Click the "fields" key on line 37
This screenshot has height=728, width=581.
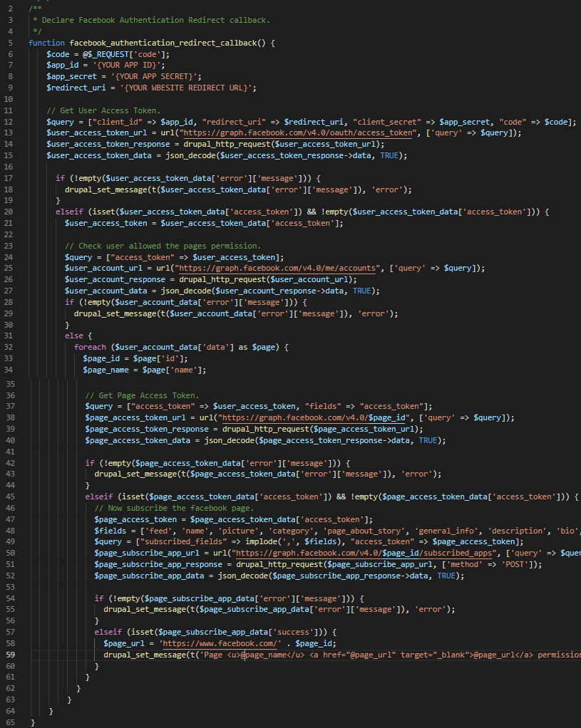(323, 406)
